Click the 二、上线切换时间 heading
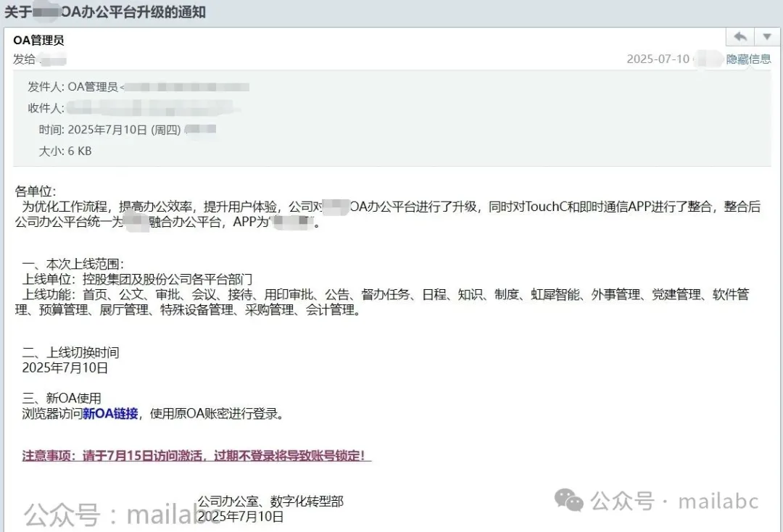Image resolution: width=783 pixels, height=532 pixels. (70, 353)
